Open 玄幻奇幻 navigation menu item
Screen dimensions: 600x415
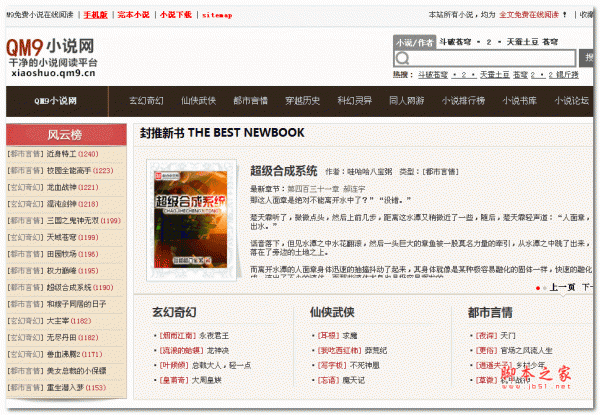coord(146,101)
